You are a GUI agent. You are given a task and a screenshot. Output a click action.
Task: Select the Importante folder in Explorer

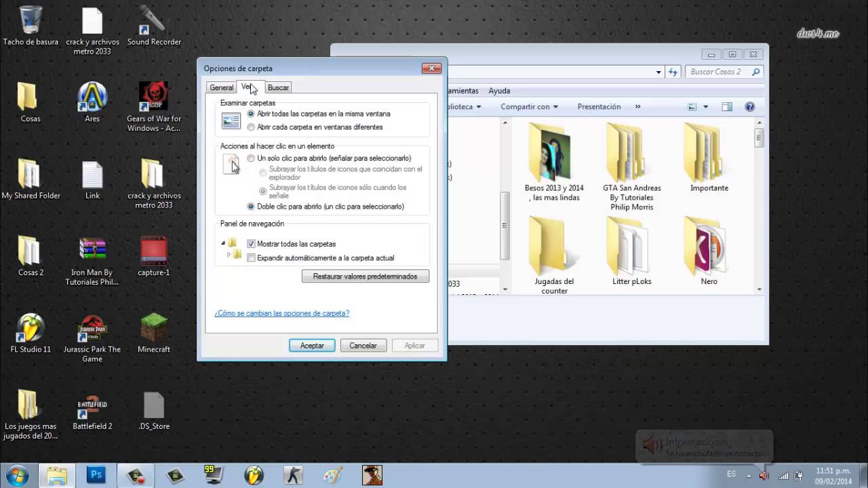click(709, 158)
